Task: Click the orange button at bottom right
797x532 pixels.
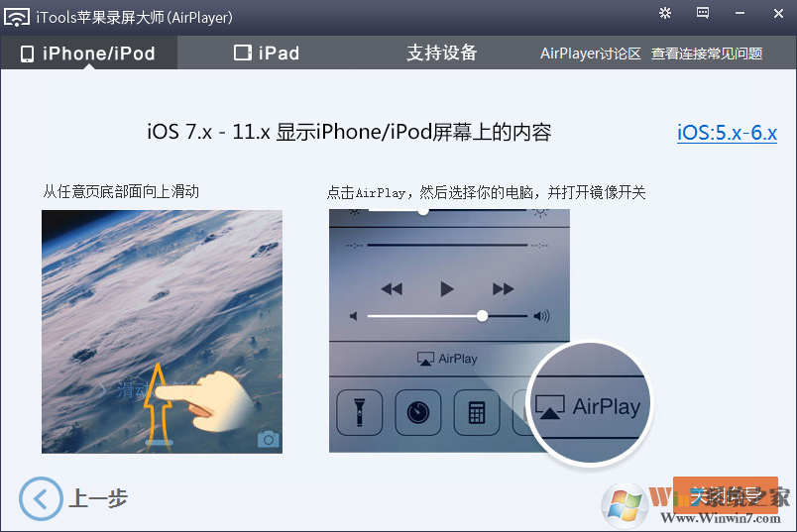Action: [726, 495]
